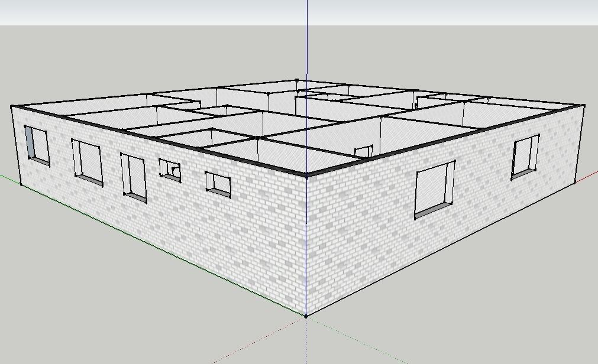Image resolution: width=598 pixels, height=364 pixels.
Task: Select the second window from left on left wall
Action: tap(88, 162)
